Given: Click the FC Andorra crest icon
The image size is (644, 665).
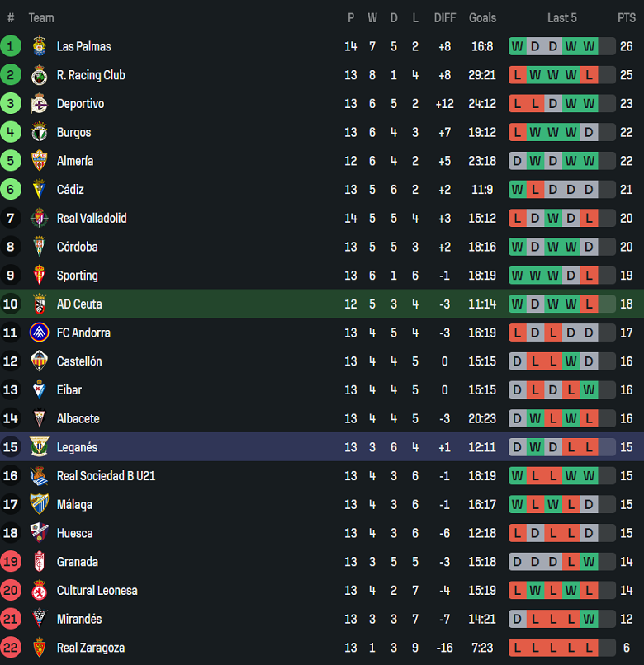Looking at the screenshot, I should pos(39,332).
